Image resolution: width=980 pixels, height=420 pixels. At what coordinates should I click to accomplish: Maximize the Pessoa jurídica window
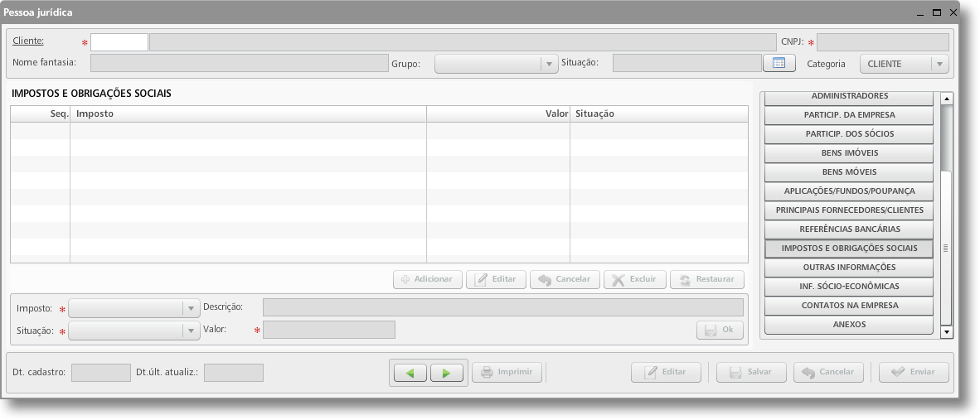coord(937,12)
